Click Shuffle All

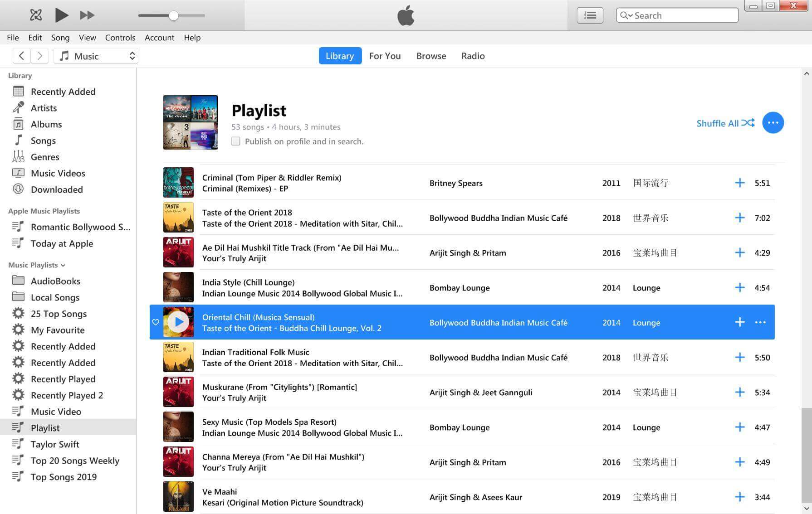point(725,123)
